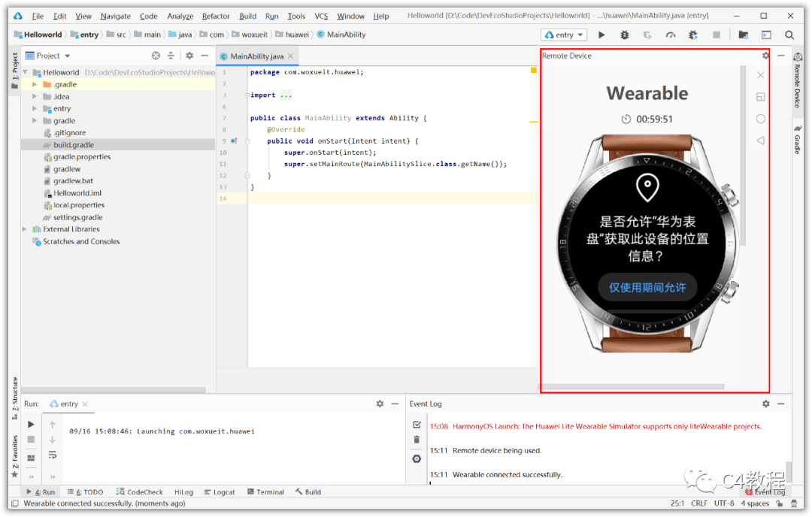Rerun entry using Run panel play icon

pyautogui.click(x=31, y=425)
